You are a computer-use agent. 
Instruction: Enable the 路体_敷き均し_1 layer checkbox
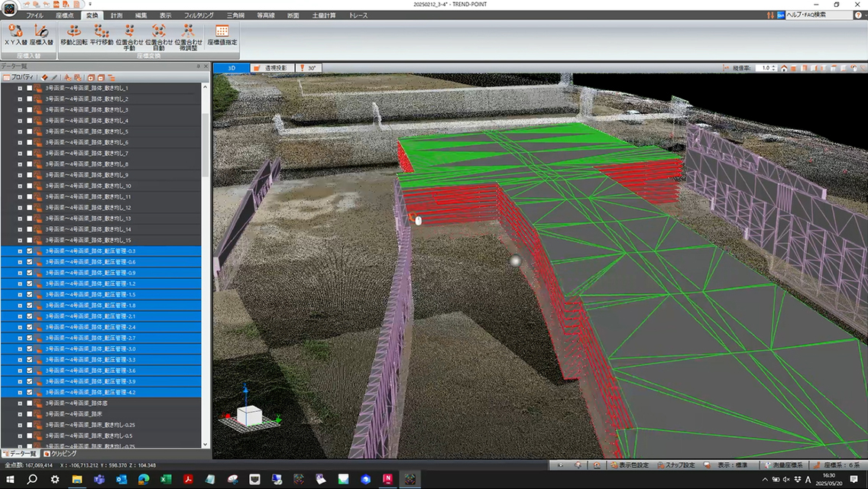point(30,89)
